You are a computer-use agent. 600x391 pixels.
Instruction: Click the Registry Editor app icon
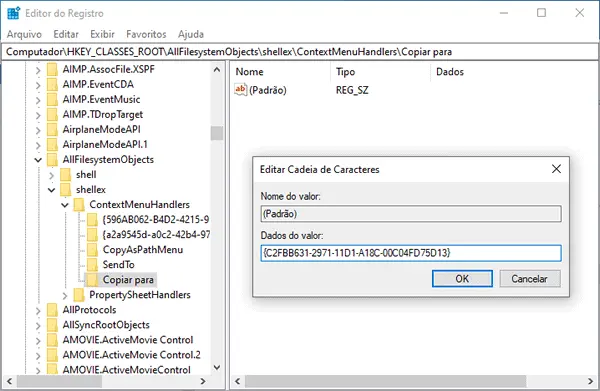13,13
